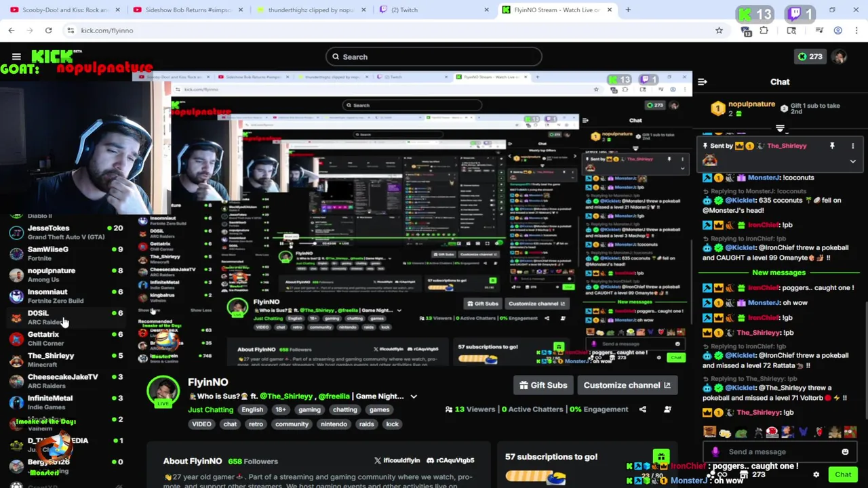Image resolution: width=868 pixels, height=488 pixels.
Task: Click Customize channel button
Action: [x=627, y=385]
